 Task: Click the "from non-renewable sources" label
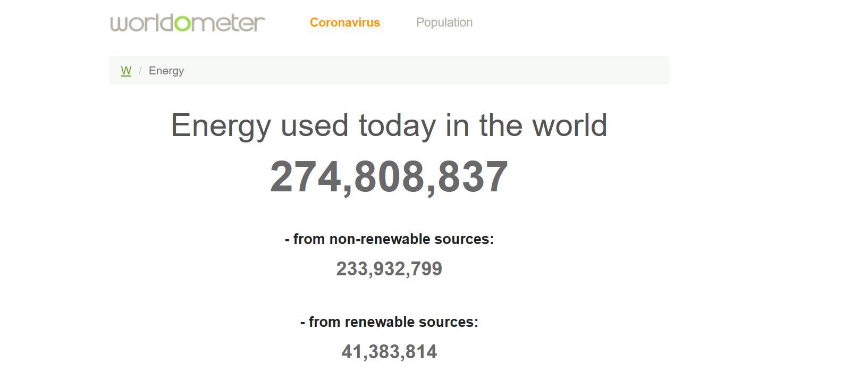point(389,239)
